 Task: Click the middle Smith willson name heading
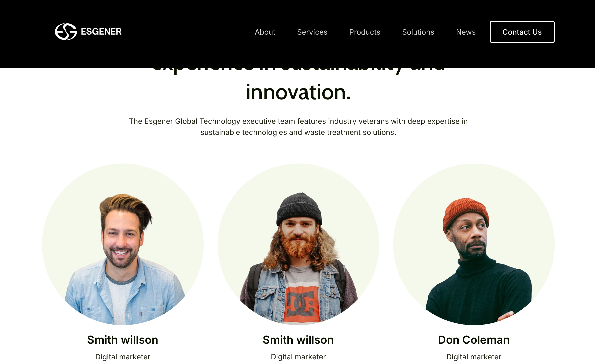pos(298,340)
